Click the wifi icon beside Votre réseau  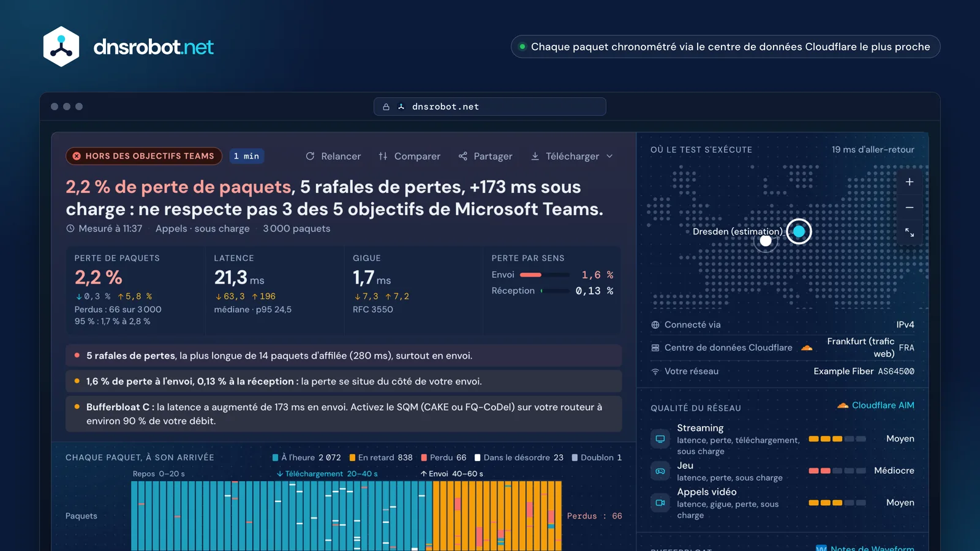pyautogui.click(x=655, y=372)
